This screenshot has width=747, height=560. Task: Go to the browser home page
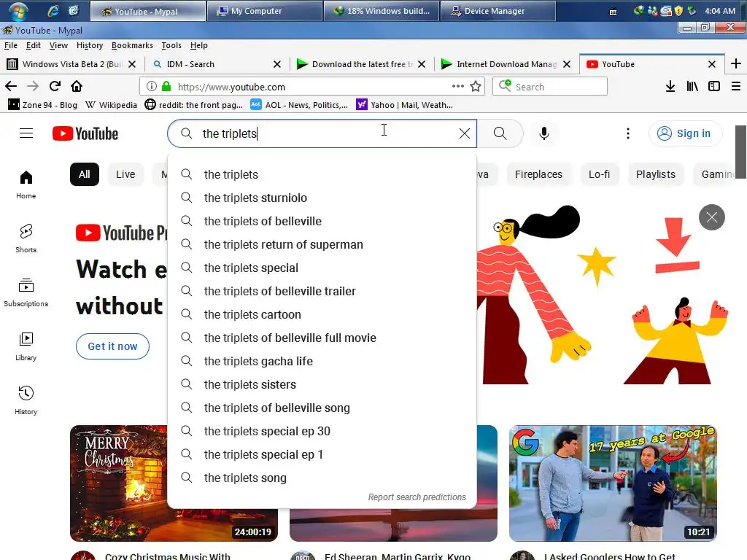[x=77, y=86]
